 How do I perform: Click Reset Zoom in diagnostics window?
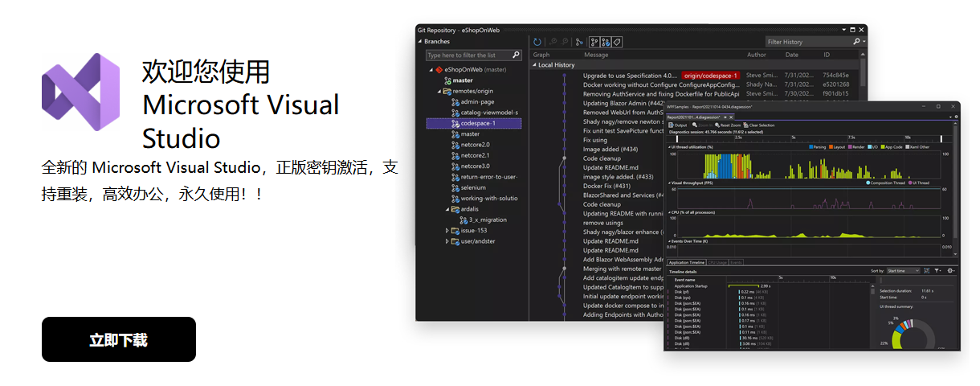(728, 125)
